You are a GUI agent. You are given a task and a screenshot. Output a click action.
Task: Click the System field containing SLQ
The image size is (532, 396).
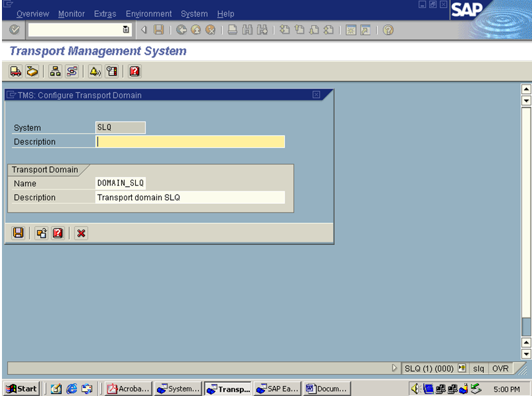[121, 127]
